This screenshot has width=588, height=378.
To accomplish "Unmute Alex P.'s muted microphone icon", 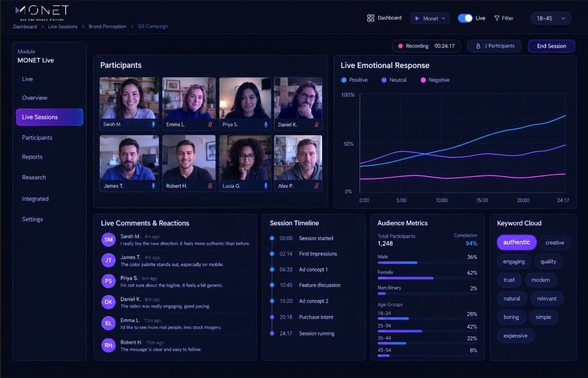I will (x=316, y=186).
